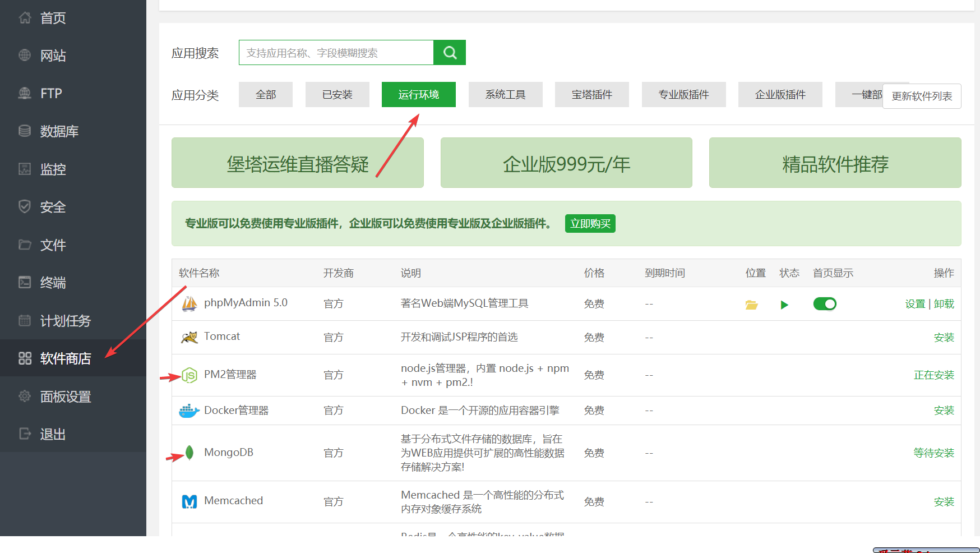980x553 pixels.
Task: Click the 安全 shield icon
Action: point(25,206)
